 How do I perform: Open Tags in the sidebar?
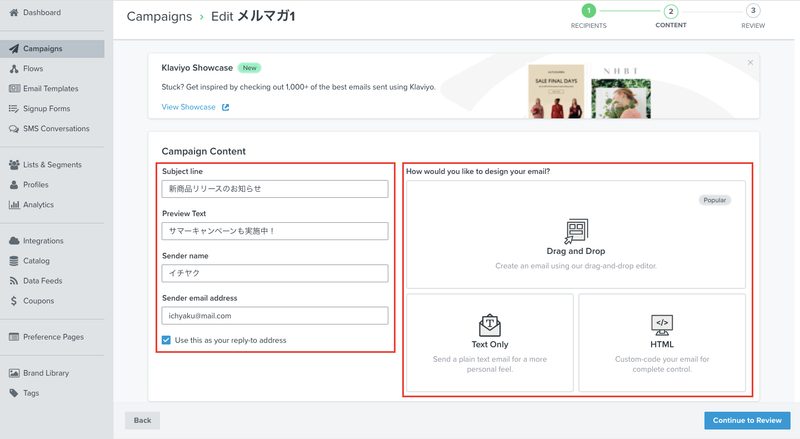tap(31, 393)
